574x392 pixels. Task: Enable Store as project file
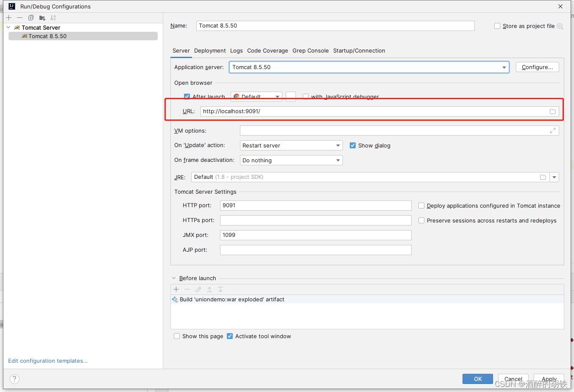(497, 26)
